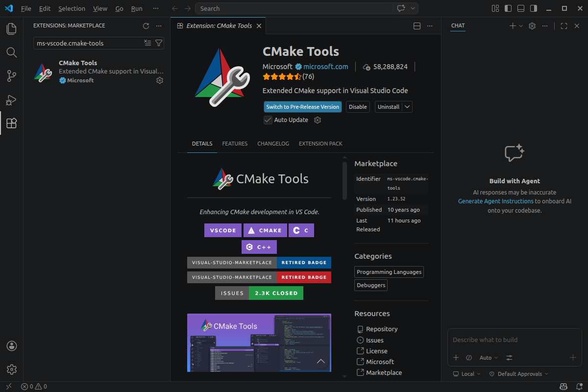Open the Extensions view icon

(x=11, y=123)
